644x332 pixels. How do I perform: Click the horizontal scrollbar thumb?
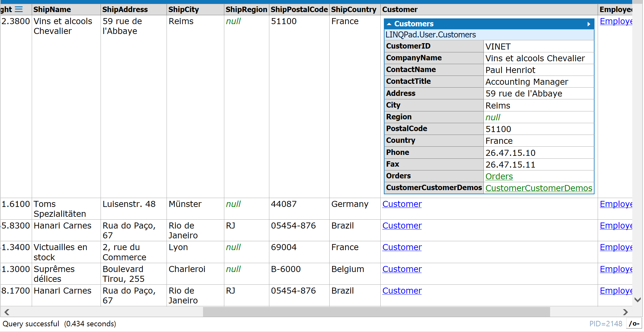click(x=376, y=312)
